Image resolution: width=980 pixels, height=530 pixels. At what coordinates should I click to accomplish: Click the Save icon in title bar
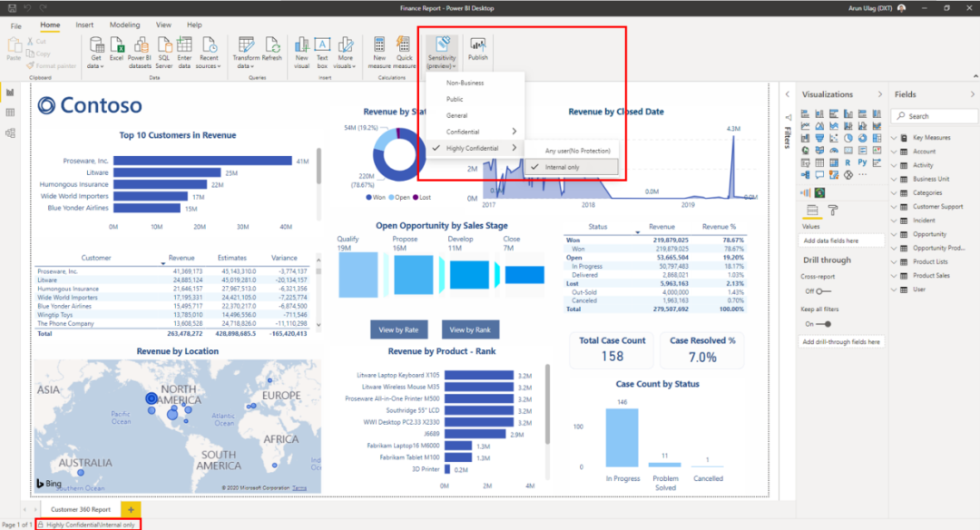pyautogui.click(x=11, y=8)
